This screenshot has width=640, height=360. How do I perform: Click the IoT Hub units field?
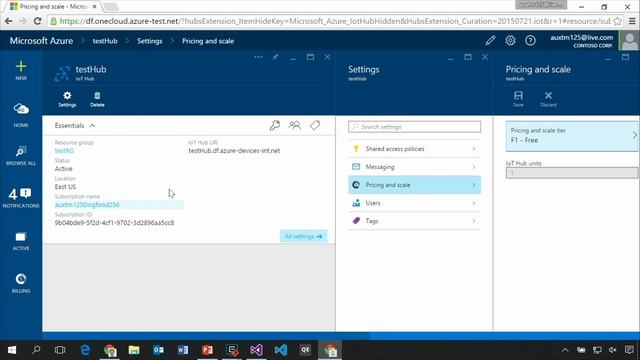pyautogui.click(x=571, y=173)
